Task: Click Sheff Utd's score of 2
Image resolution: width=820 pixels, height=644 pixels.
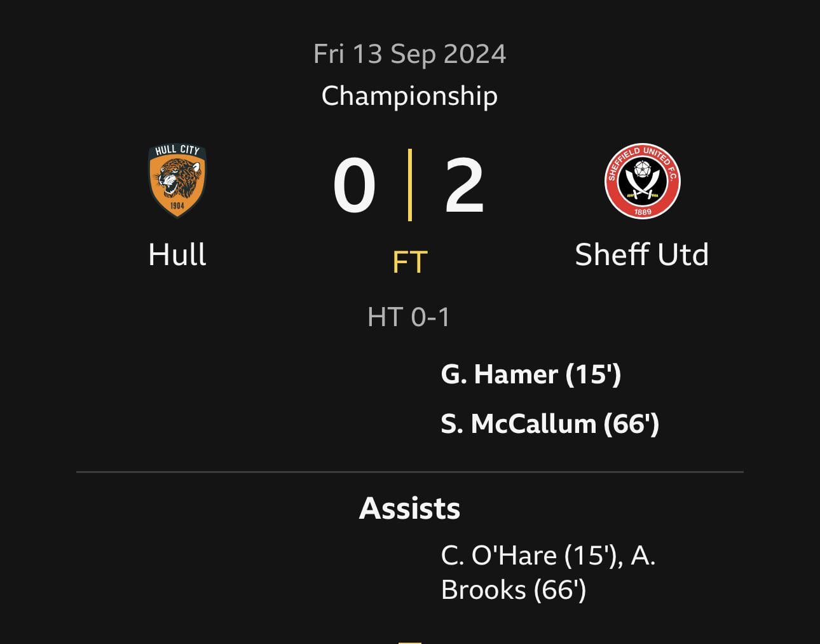Action: 464,186
